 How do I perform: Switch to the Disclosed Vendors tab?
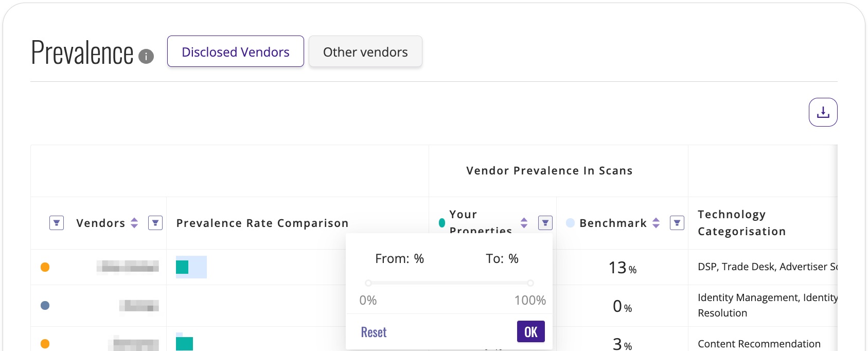point(236,51)
